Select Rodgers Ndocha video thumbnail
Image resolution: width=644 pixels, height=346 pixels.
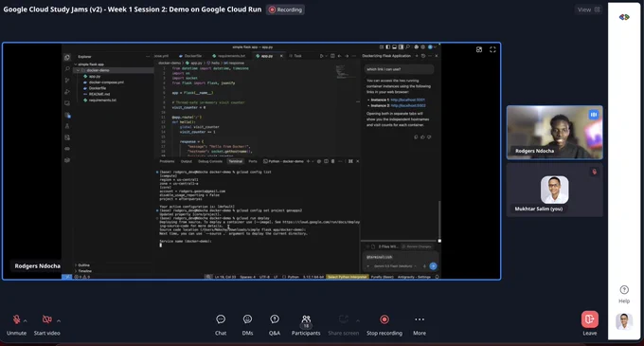(554, 133)
